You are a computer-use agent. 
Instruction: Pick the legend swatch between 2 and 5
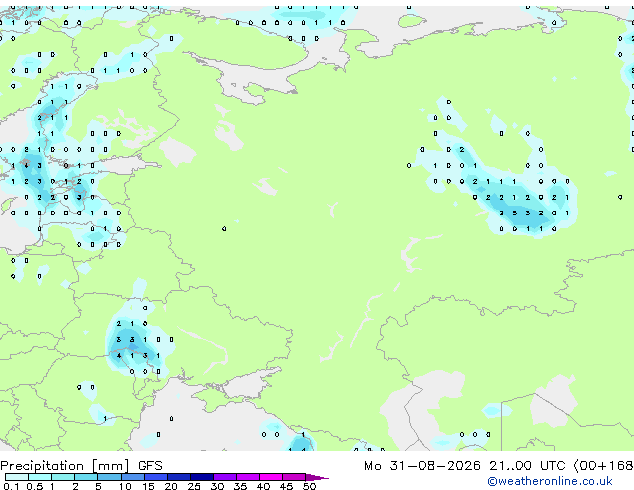(x=86, y=477)
